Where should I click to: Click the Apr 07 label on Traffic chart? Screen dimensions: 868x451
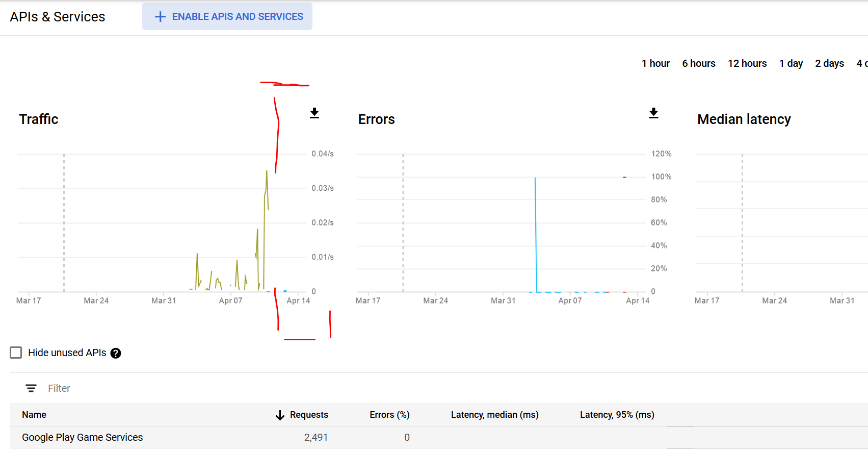click(231, 300)
